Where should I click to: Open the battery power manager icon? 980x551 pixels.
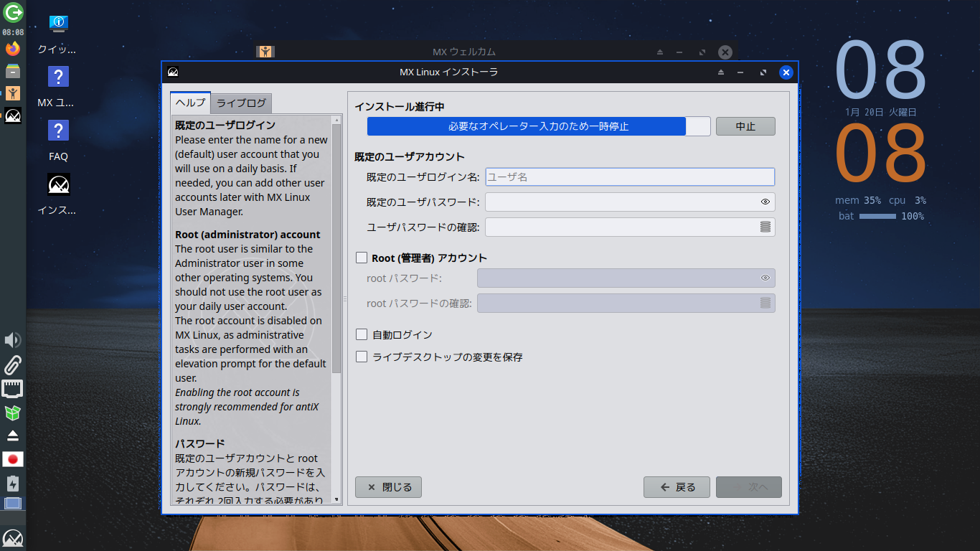point(13,483)
